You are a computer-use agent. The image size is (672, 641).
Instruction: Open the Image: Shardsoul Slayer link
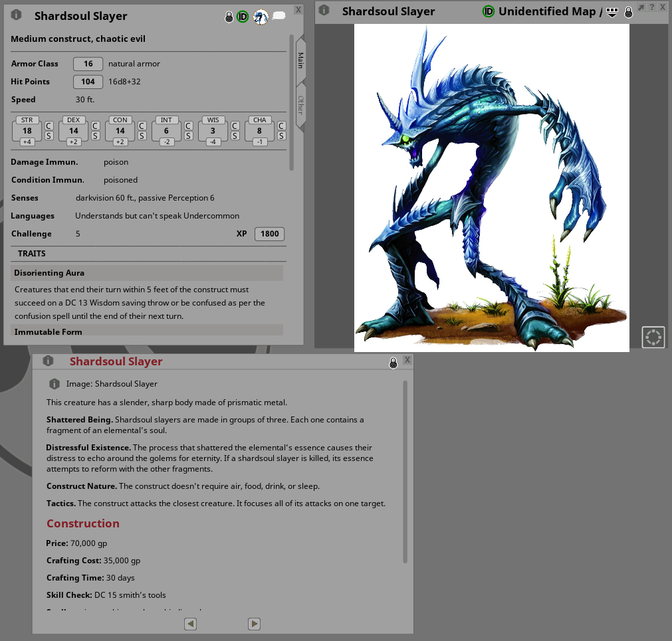112,384
